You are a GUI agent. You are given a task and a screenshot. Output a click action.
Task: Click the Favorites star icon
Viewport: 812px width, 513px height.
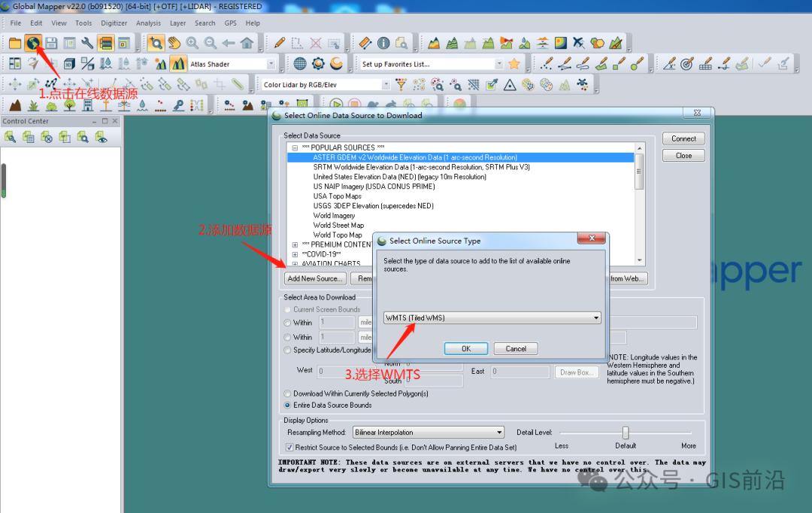(x=514, y=64)
